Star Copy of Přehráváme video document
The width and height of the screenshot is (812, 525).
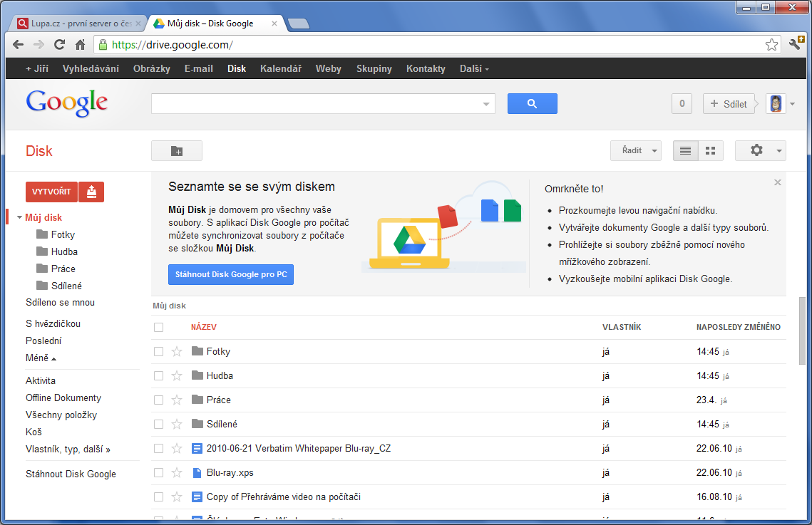click(177, 497)
